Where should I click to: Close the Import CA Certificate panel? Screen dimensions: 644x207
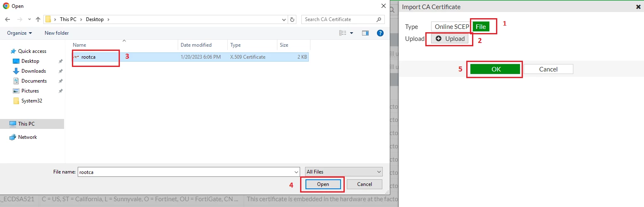point(638,7)
